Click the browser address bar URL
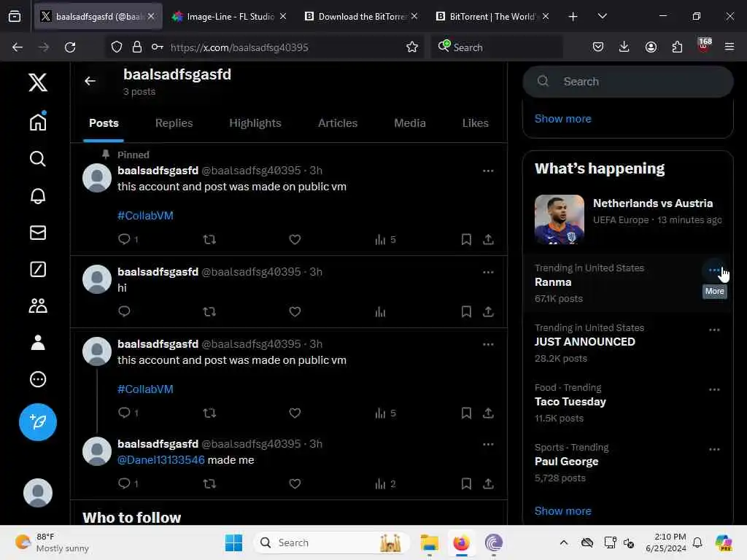747x560 pixels. (x=239, y=47)
